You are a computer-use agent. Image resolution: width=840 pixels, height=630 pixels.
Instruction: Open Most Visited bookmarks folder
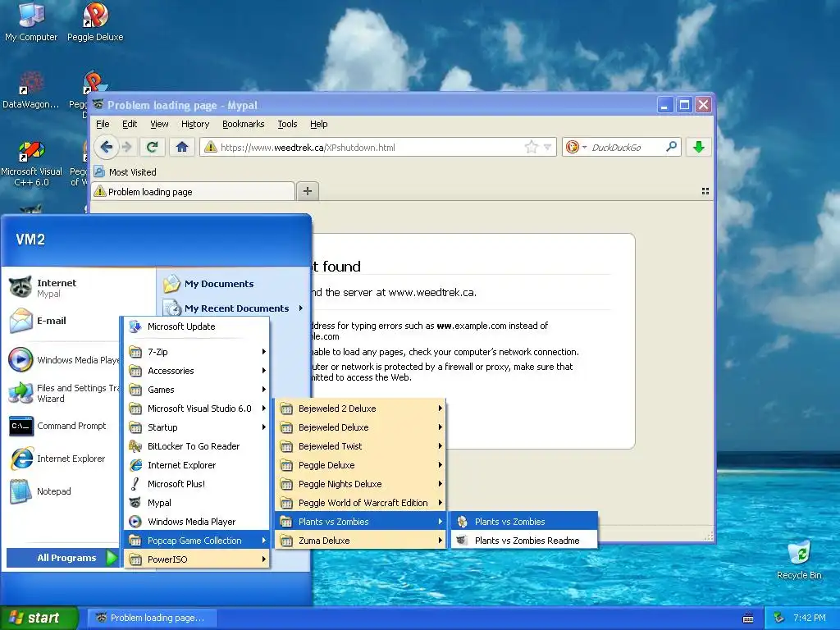pyautogui.click(x=126, y=172)
